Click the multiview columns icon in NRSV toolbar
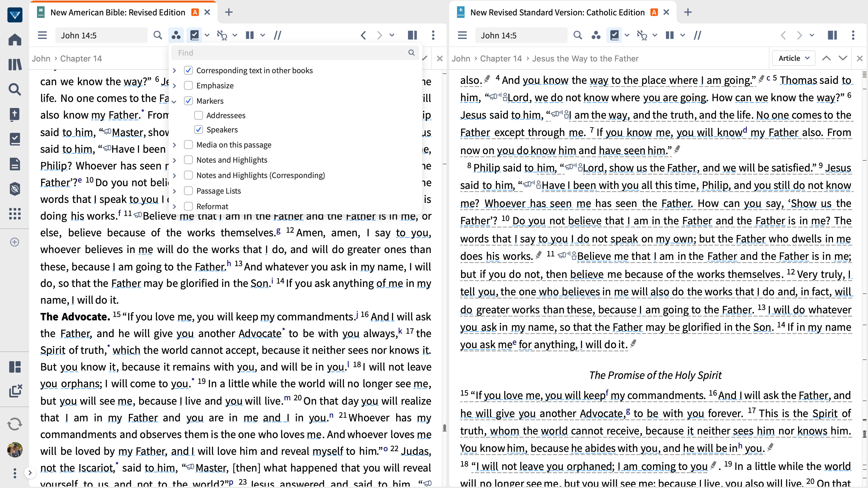868x488 pixels. pyautogui.click(x=832, y=35)
